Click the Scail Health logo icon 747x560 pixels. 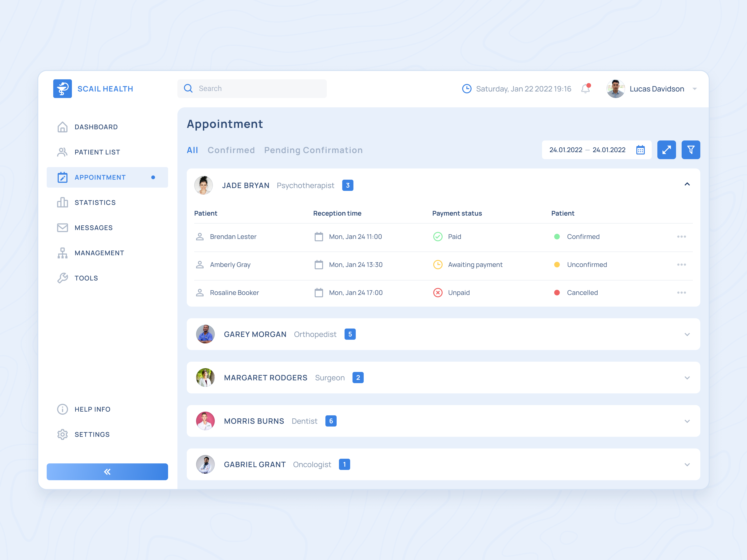[63, 89]
